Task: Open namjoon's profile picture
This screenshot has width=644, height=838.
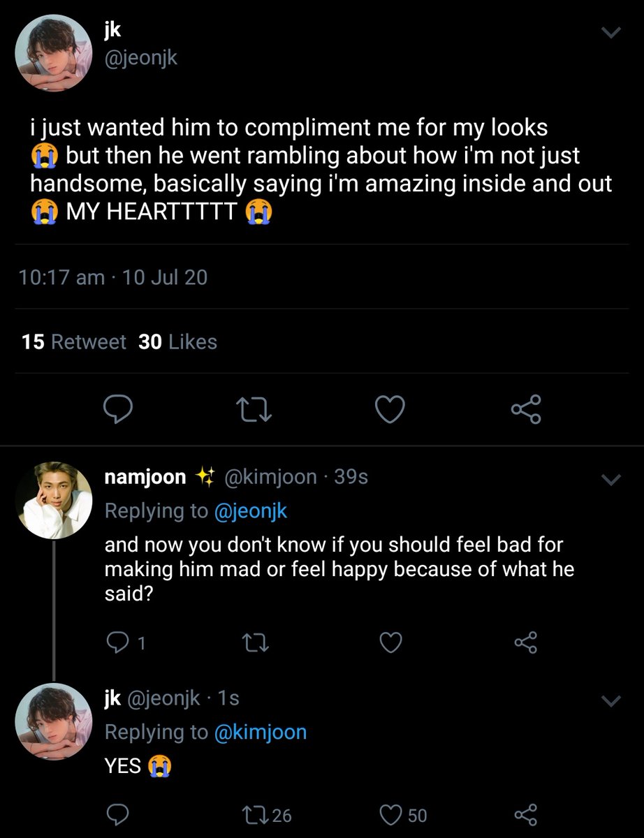Action: coord(54,499)
